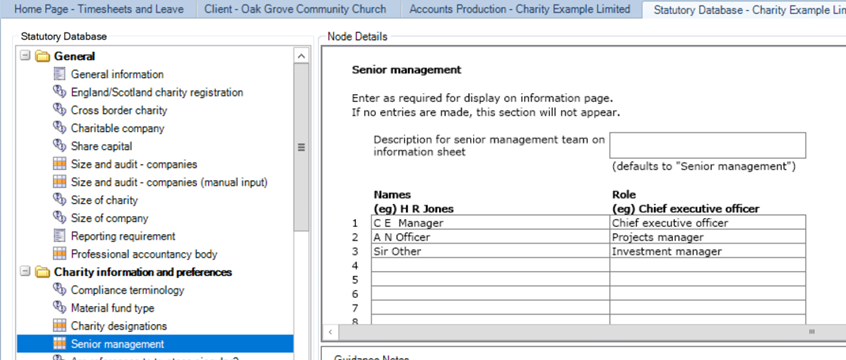Click the Cross border charity icon
This screenshot has width=846, height=360.
coord(60,110)
